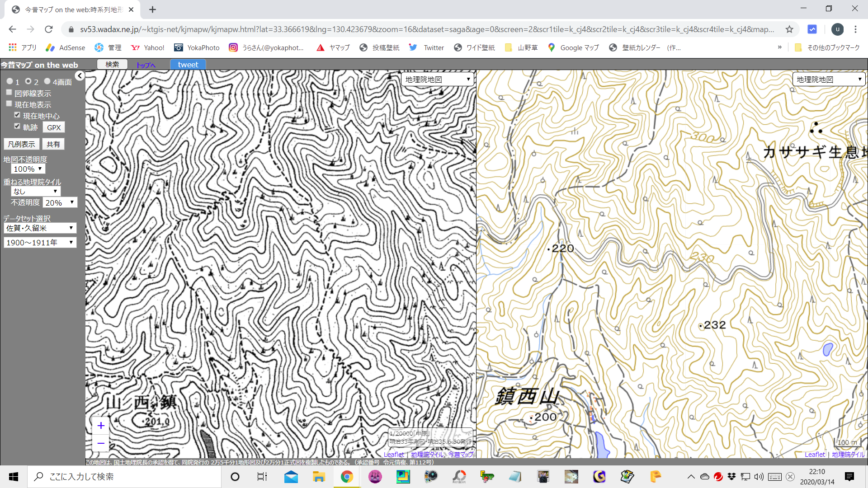This screenshot has width=868, height=488.
Task: Click the 検索 tab
Action: point(112,65)
